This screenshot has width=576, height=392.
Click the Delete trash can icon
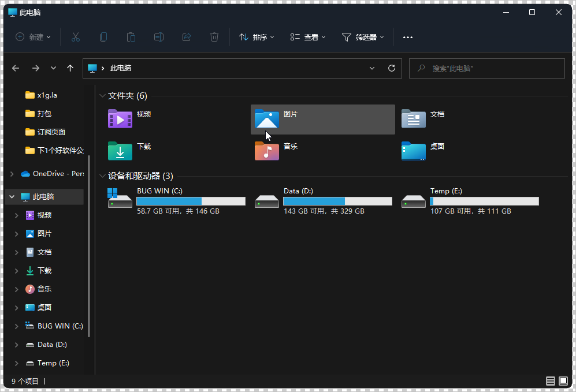(214, 37)
